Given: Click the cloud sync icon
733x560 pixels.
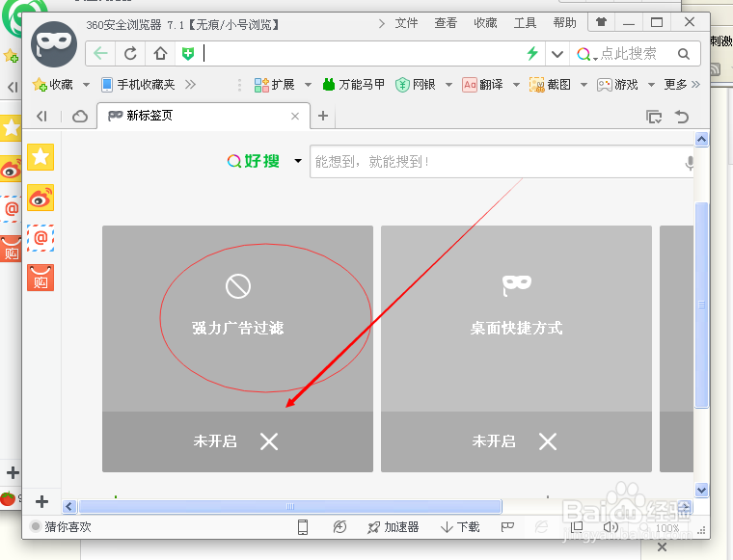Looking at the screenshot, I should (80, 116).
